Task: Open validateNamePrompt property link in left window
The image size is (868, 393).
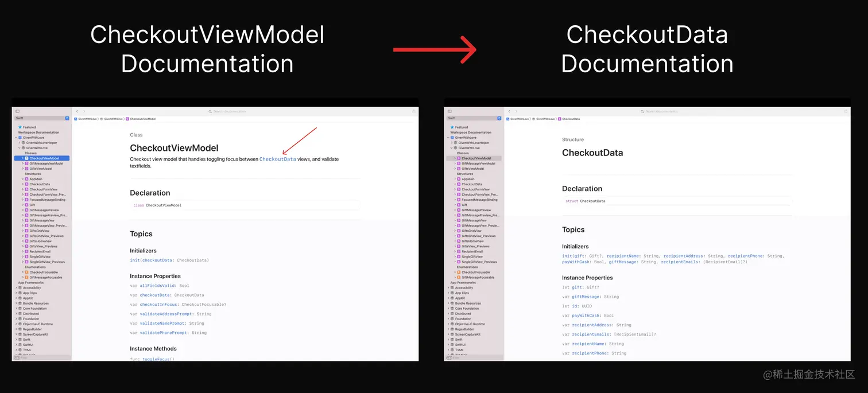Action: (x=162, y=323)
